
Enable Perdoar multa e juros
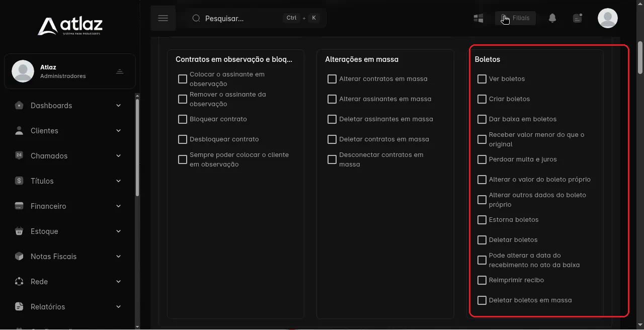click(482, 159)
